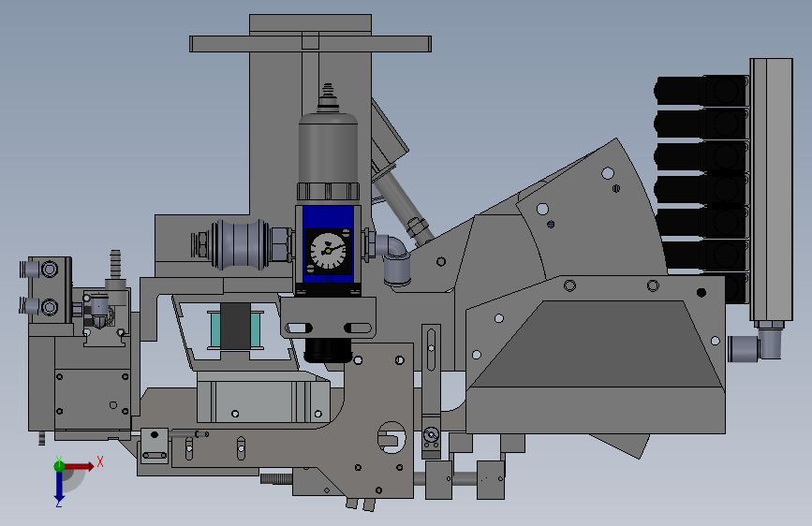
Task: Select the teal-edged coil in the slanted frame
Action: point(236,330)
